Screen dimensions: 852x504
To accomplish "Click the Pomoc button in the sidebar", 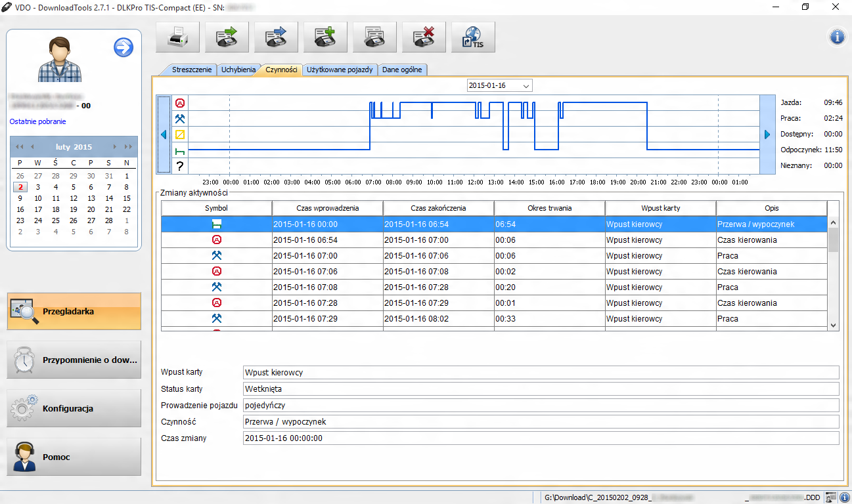I will click(x=74, y=457).
